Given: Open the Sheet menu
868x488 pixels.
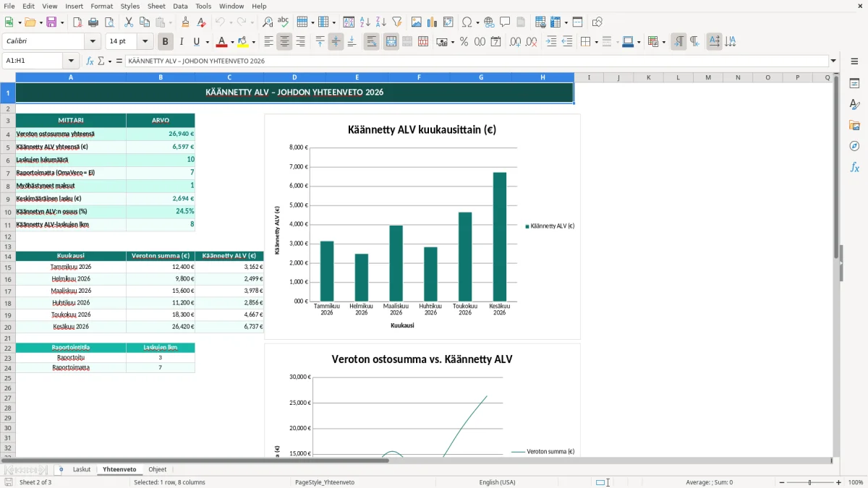Looking at the screenshot, I should click(x=156, y=6).
